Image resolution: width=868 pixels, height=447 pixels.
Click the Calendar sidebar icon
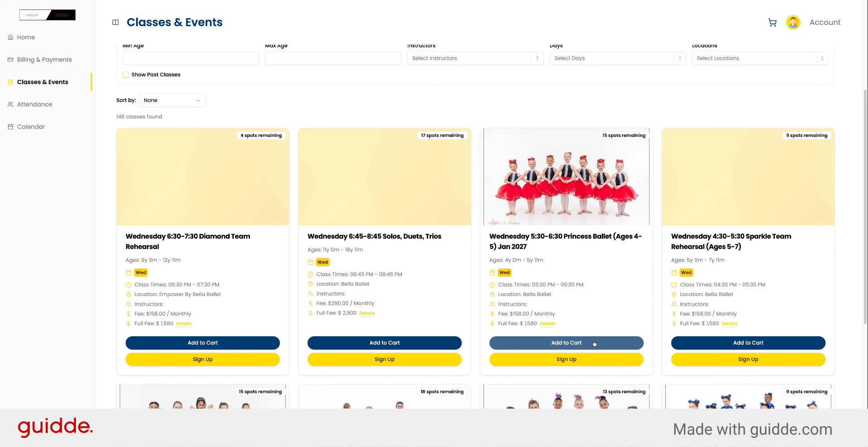point(10,127)
